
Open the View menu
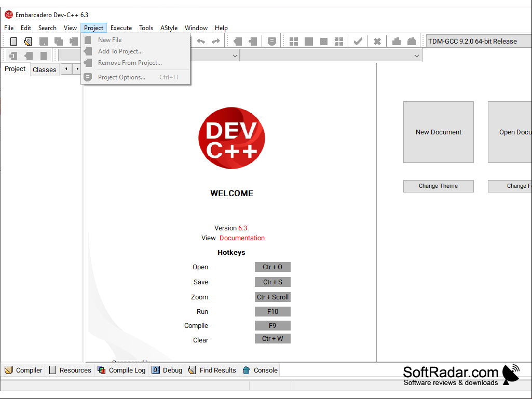click(x=70, y=28)
